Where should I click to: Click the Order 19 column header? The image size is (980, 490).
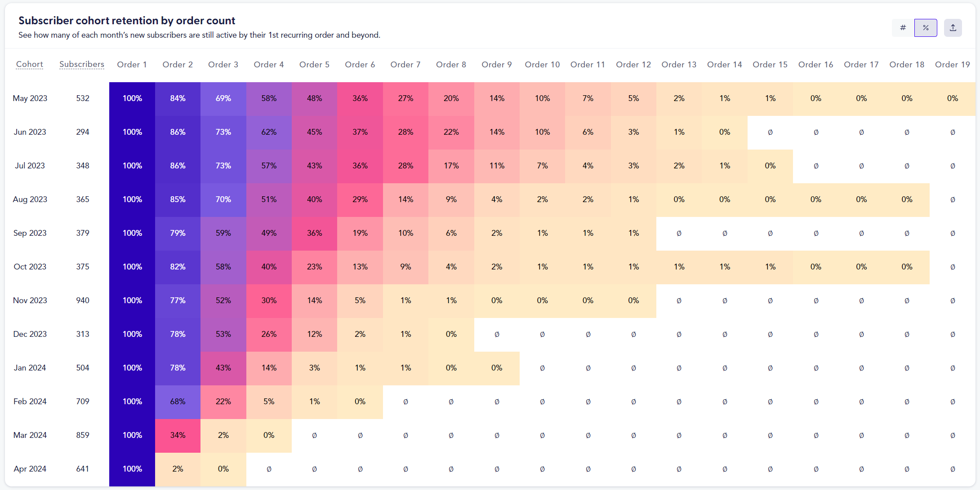pyautogui.click(x=953, y=64)
